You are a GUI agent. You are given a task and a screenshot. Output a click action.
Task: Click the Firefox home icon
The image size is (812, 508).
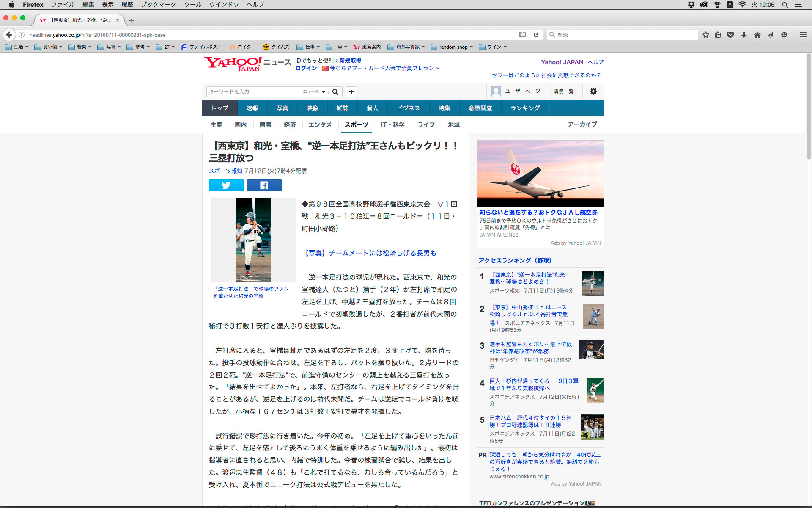[x=757, y=35]
